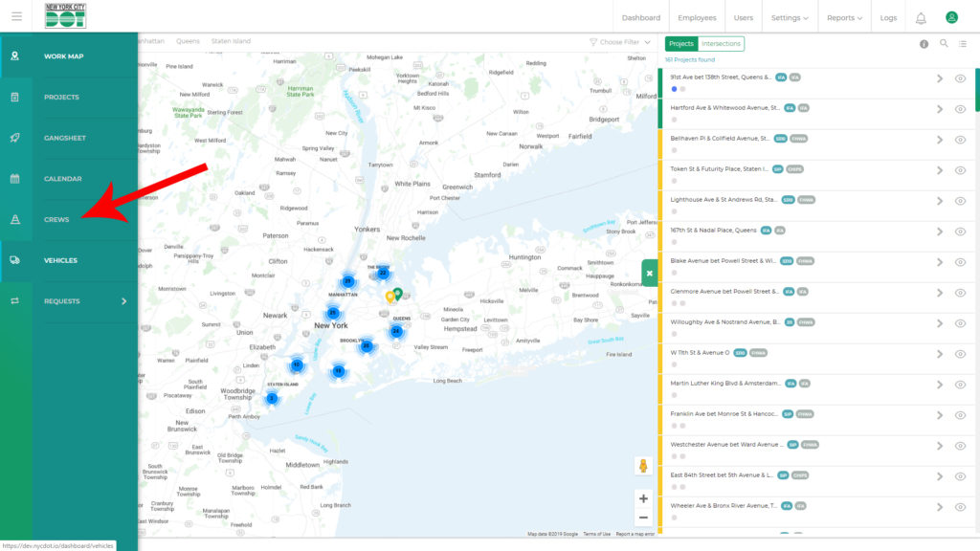
Task: Click the Vehicles truck icon in sidebar
Action: coord(15,260)
